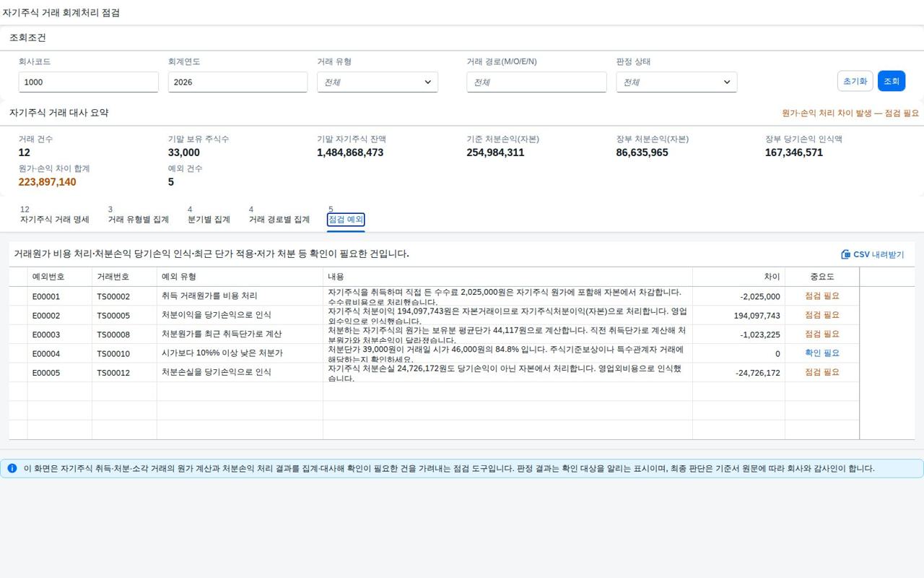The width and height of the screenshot is (924, 578).
Task: Click transaction number TS00008
Action: 113,335
